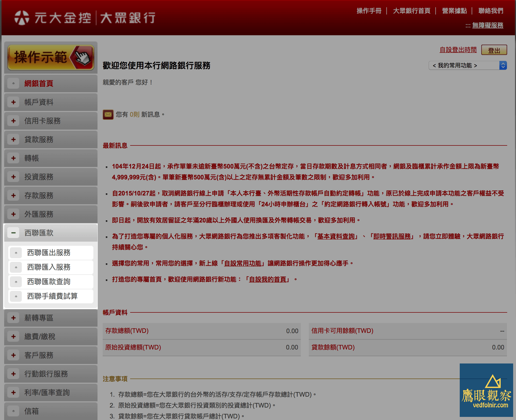
Task: Click the 0則 new messages count
Action: tap(135, 115)
